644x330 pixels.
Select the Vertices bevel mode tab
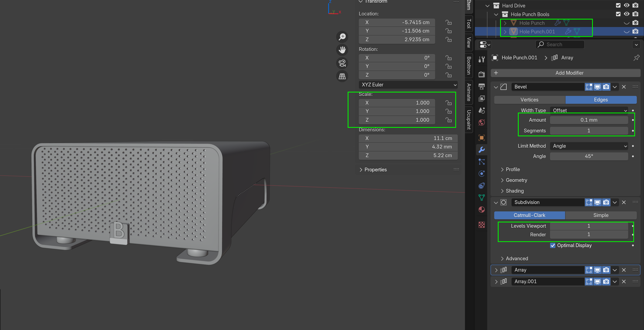tap(529, 100)
